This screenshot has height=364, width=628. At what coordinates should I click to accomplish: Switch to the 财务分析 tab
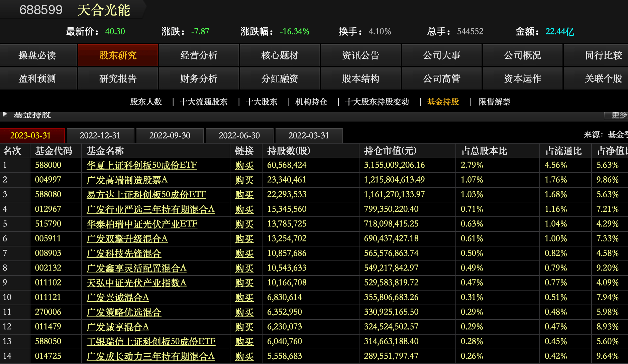click(x=199, y=79)
